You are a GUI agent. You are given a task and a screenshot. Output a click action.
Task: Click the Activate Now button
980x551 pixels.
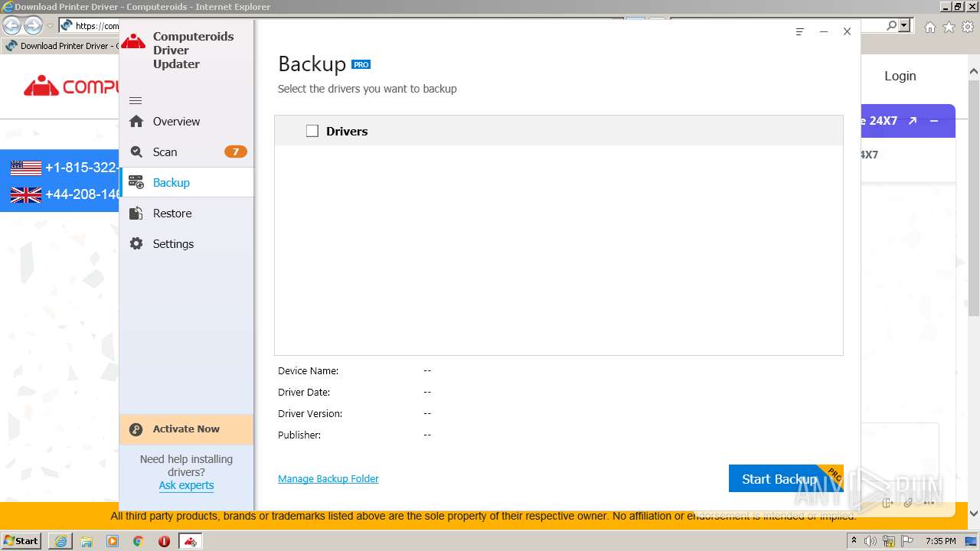(187, 429)
